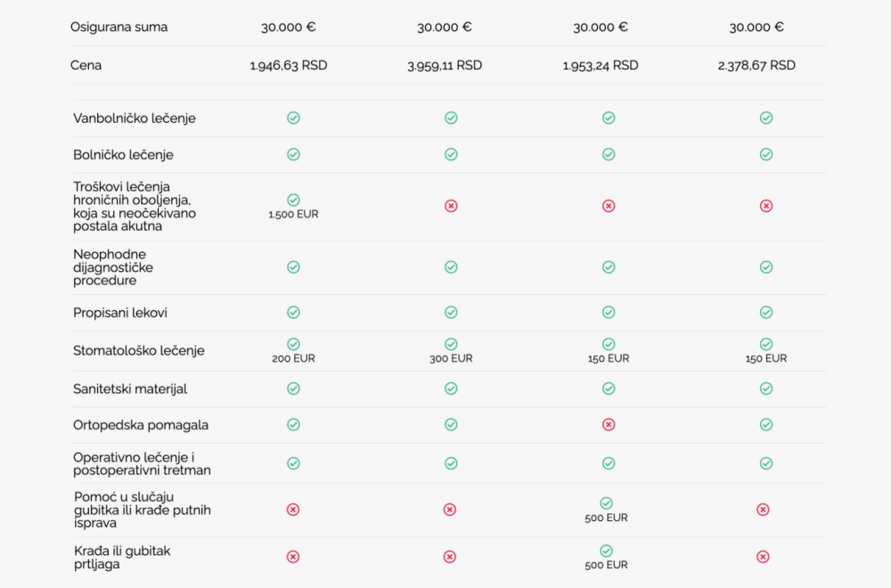Click Operativno lečenje check in first column

coord(293,463)
